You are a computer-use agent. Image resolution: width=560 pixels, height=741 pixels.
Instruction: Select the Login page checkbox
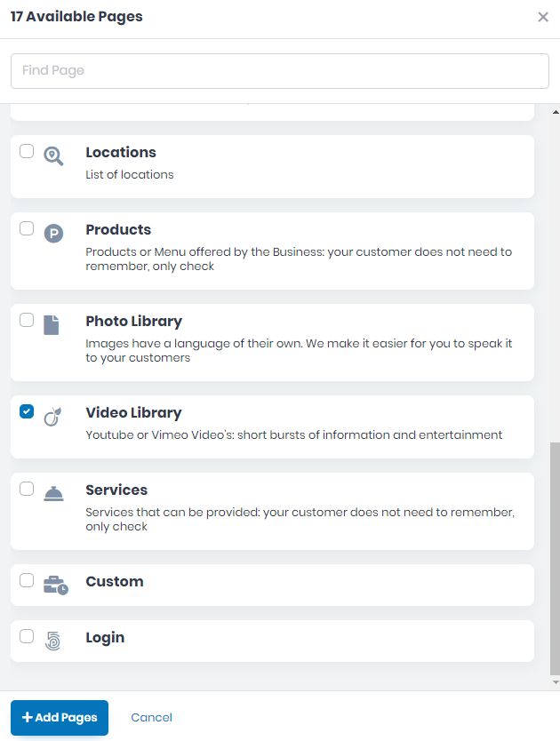[x=26, y=636]
